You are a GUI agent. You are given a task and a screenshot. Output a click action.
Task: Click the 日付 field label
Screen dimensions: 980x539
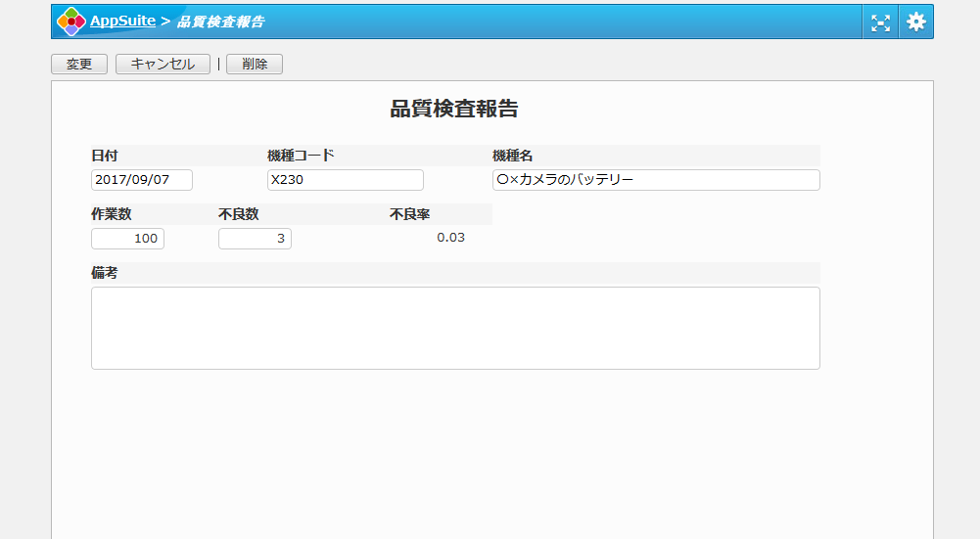(x=105, y=156)
